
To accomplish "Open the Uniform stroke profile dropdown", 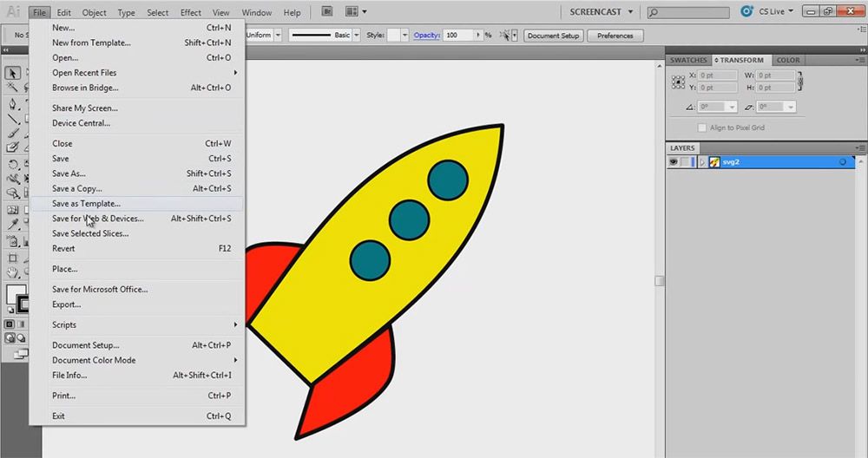I will point(278,35).
